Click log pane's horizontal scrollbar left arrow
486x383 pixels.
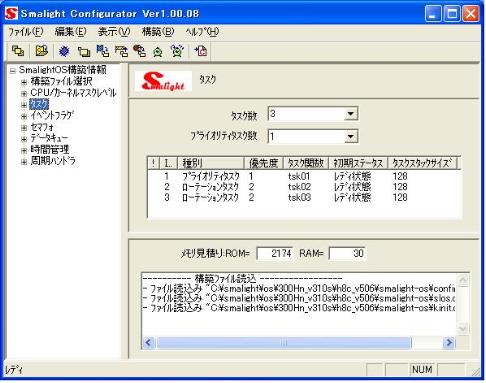click(x=149, y=342)
